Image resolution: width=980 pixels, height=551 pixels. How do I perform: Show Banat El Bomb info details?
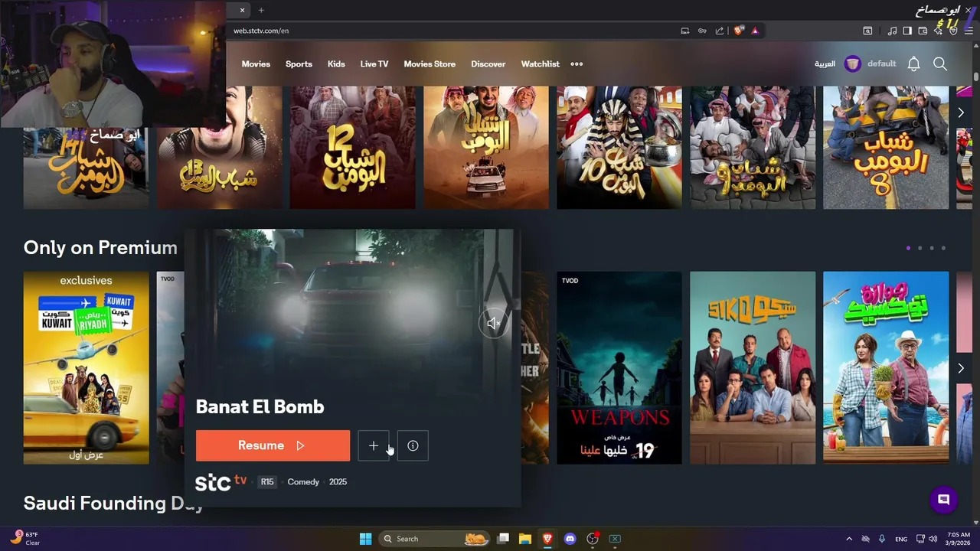click(x=413, y=445)
